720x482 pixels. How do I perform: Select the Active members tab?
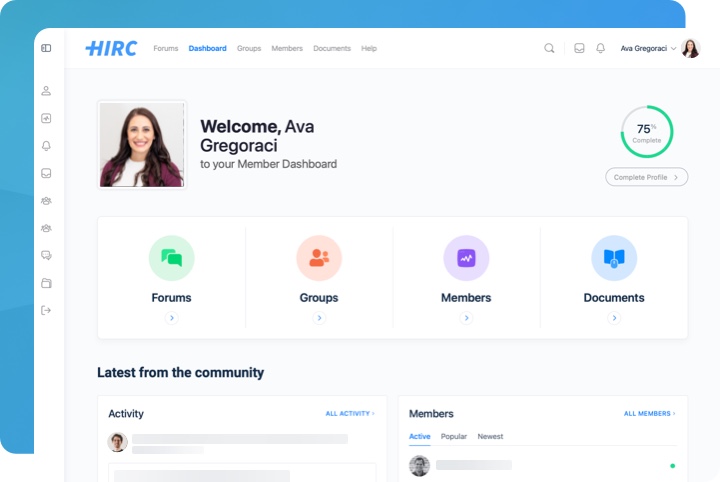pyautogui.click(x=420, y=437)
